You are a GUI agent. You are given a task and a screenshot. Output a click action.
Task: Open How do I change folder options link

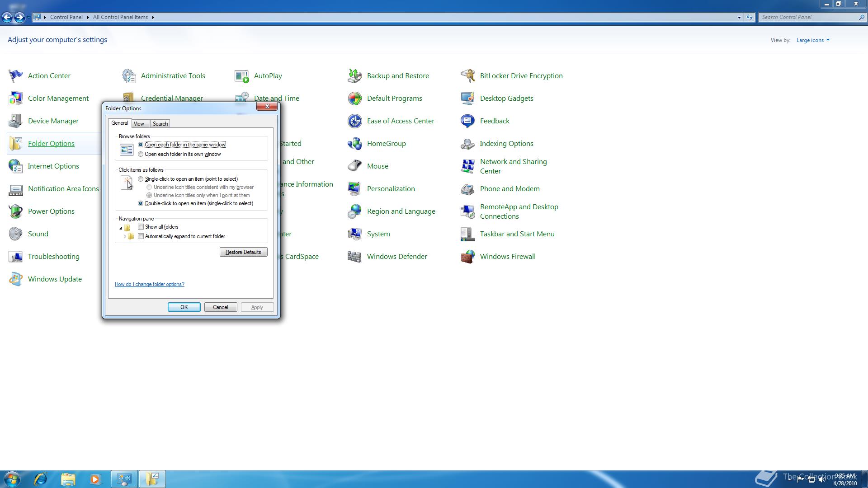pos(150,284)
